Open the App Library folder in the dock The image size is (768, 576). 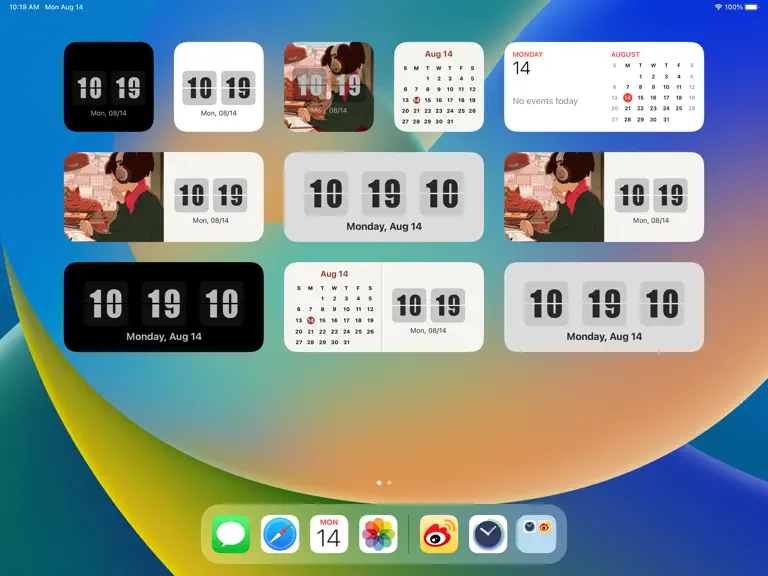(536, 534)
